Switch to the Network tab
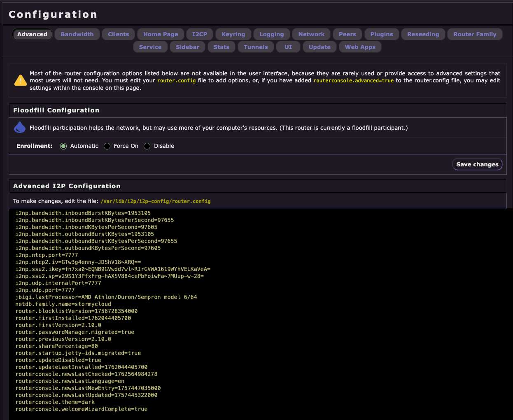This screenshot has height=420, width=513. pyautogui.click(x=311, y=34)
